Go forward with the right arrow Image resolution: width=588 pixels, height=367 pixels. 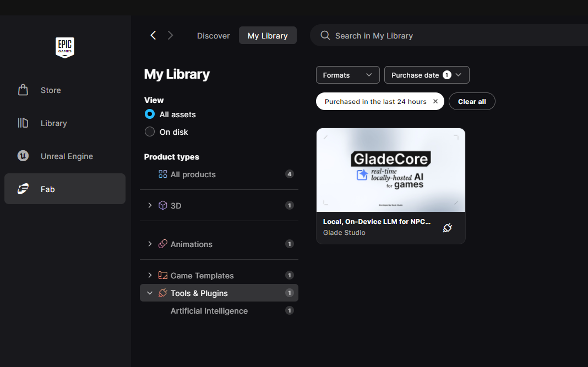[x=170, y=35]
